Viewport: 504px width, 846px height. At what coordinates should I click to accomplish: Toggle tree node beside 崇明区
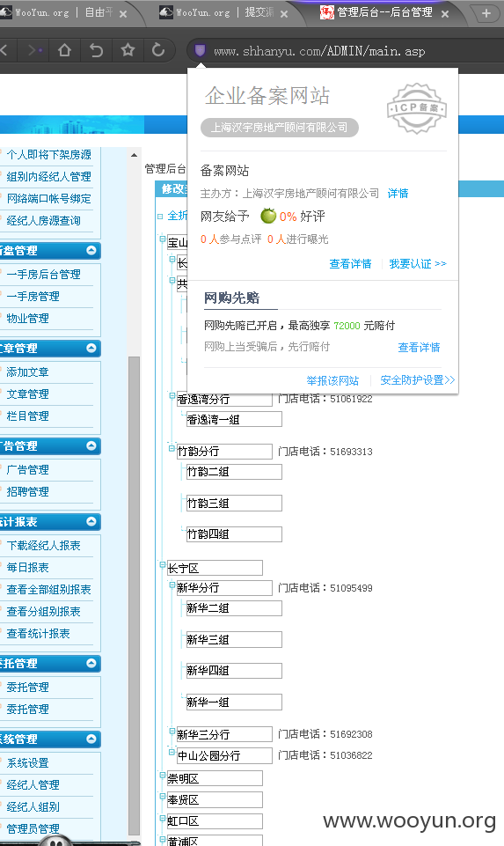click(162, 776)
